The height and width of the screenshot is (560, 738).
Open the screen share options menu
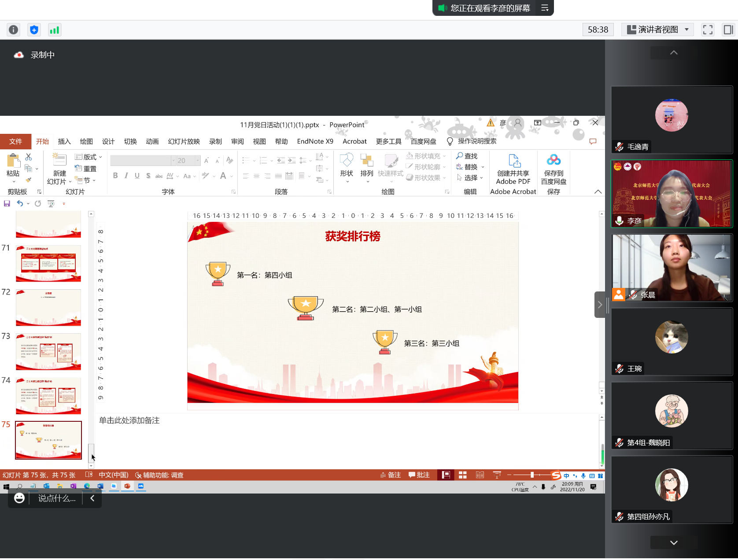pyautogui.click(x=545, y=8)
